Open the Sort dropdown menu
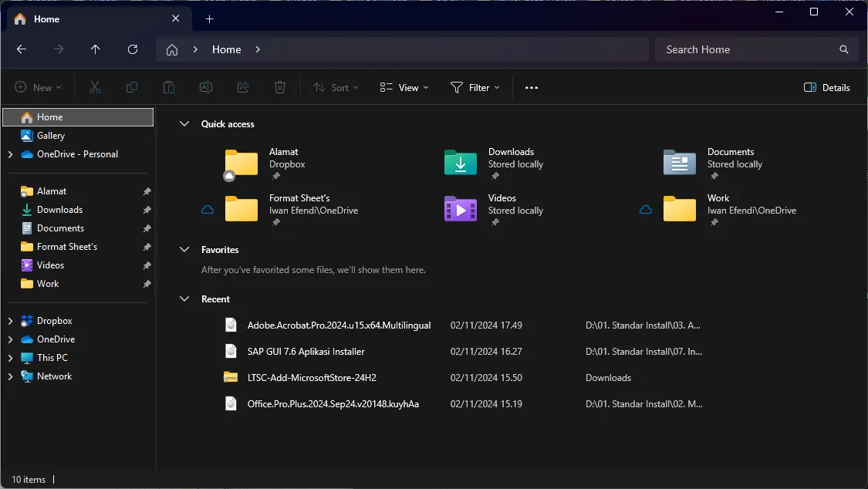Screen dimensions: 868x489 pos(336,88)
